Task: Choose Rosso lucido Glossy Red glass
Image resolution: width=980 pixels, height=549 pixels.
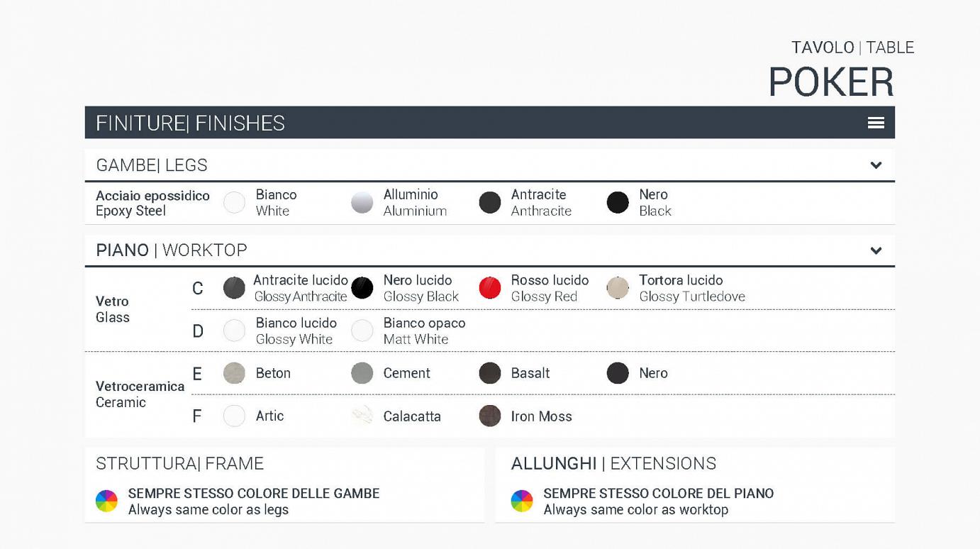Action: tap(489, 288)
